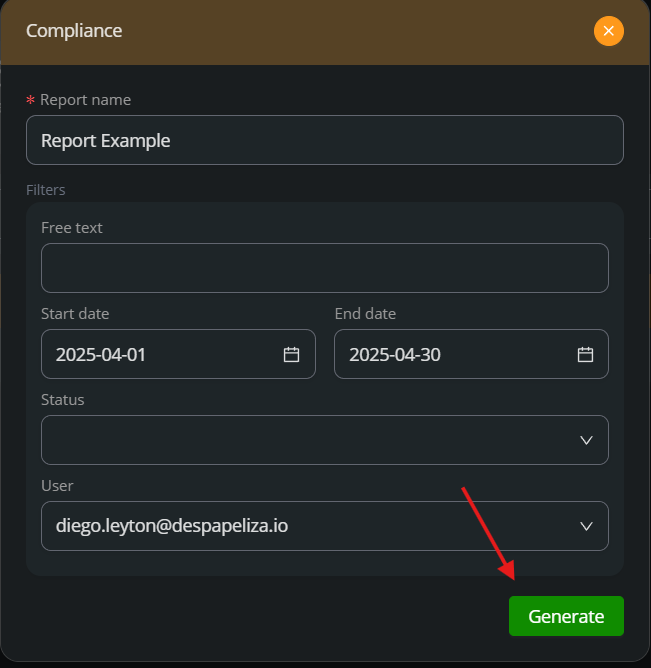Close the Compliance dialog with the orange X
Image resolution: width=651 pixels, height=668 pixels.
(608, 31)
